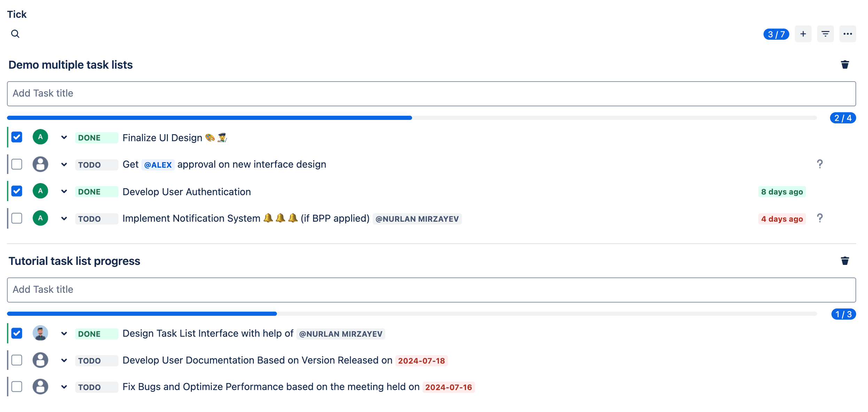Click question mark on Get approval task
Viewport: 868px width, 412px height.
pos(820,164)
